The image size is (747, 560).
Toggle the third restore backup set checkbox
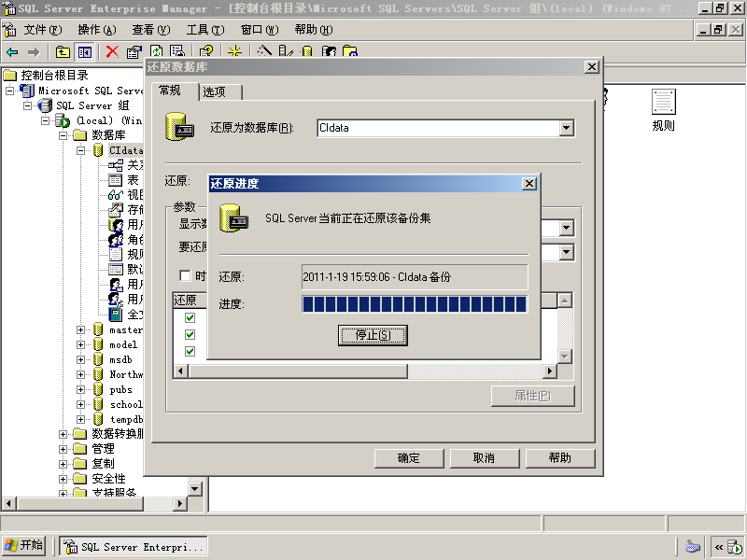190,352
